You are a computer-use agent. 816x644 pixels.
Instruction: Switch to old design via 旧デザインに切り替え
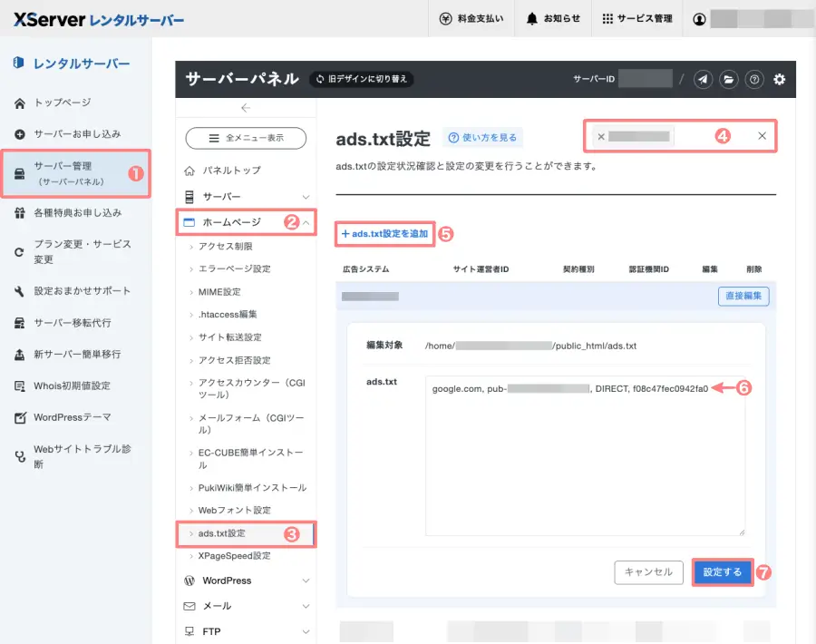coord(362,79)
